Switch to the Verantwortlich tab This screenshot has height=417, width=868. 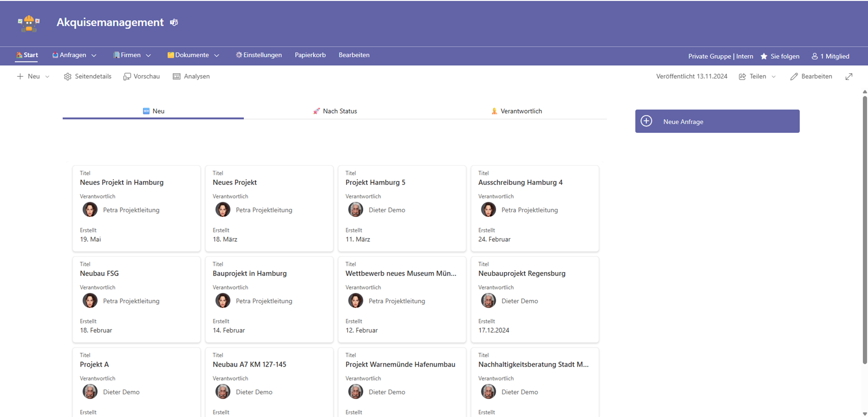tap(516, 111)
